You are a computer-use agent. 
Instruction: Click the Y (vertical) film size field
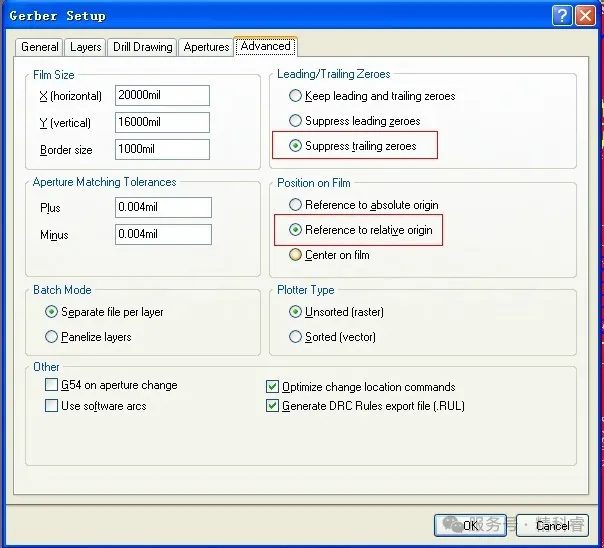click(162, 123)
